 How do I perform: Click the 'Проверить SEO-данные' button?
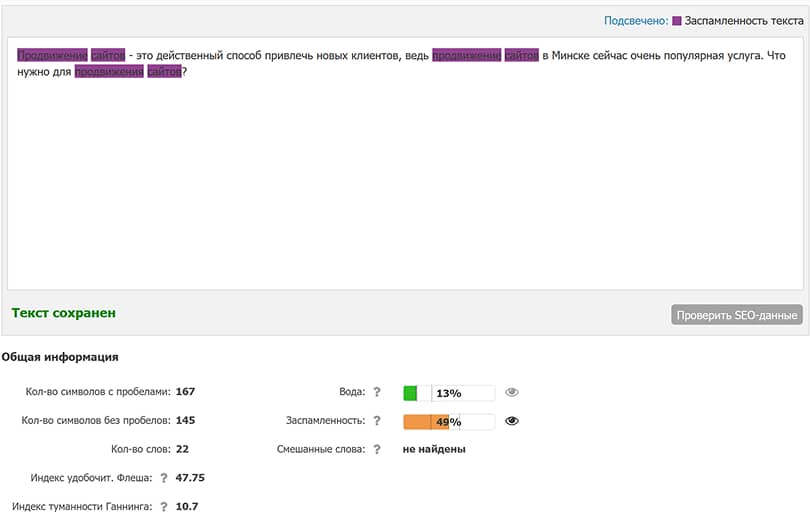pyautogui.click(x=737, y=315)
